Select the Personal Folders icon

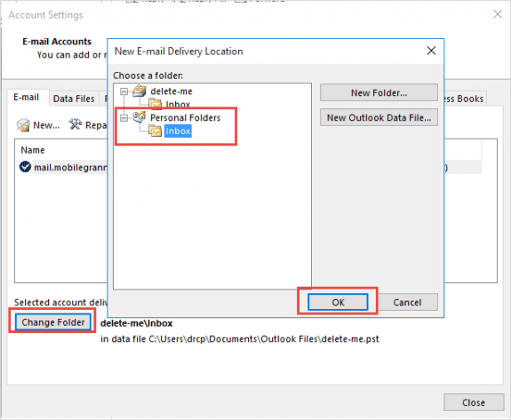click(x=140, y=117)
